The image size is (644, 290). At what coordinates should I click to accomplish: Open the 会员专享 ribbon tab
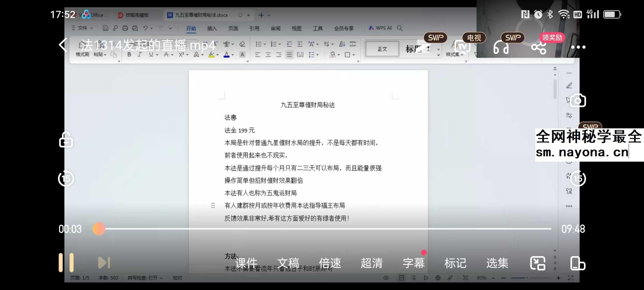pyautogui.click(x=344, y=28)
